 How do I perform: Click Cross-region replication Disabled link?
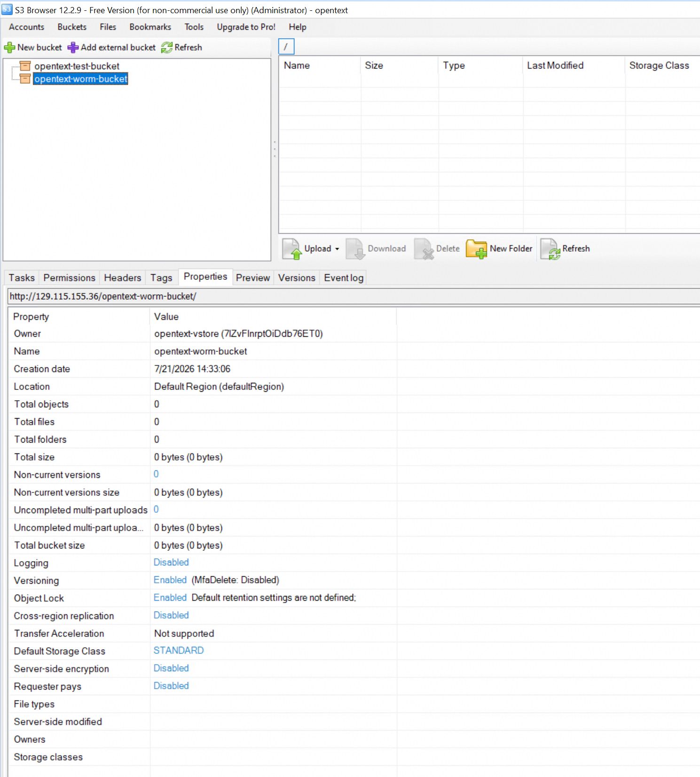[171, 615]
